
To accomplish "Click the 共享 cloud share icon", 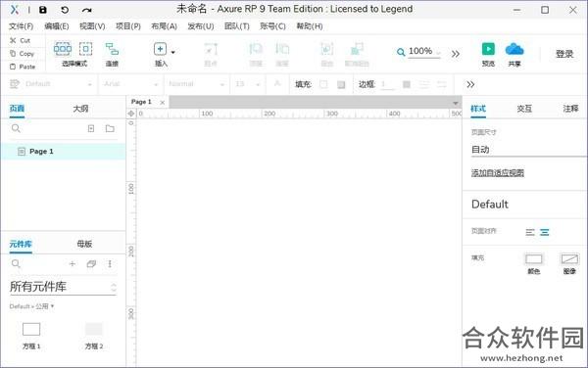I will (x=514, y=49).
